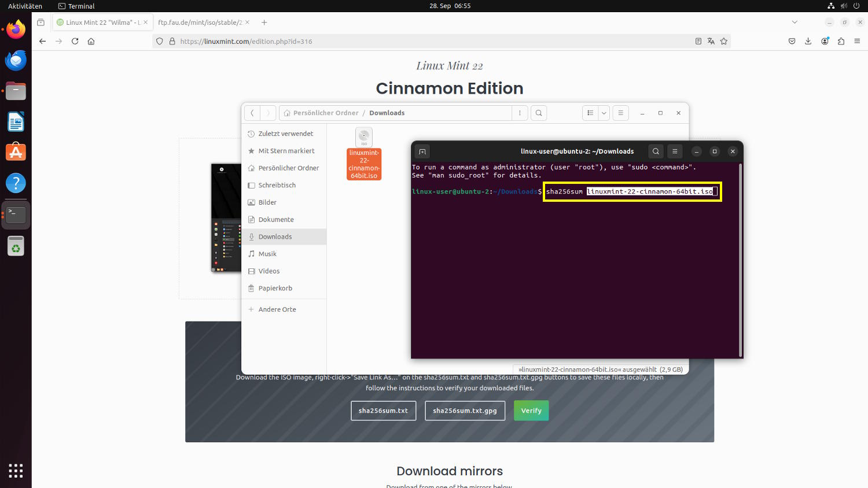Reload the current Firefox page
This screenshot has height=488, width=868.
[75, 42]
